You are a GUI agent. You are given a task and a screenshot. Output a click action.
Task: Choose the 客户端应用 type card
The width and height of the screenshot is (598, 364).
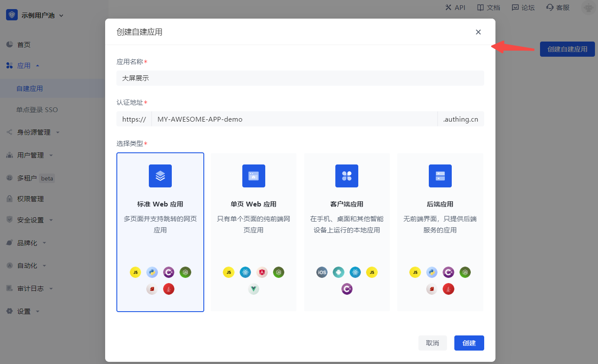click(347, 232)
